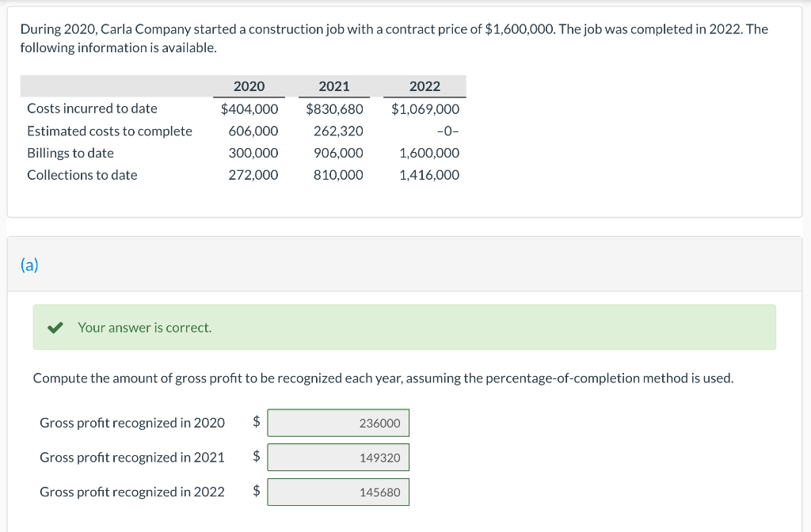
Task: Click the $1,069,000 cell
Action: coord(425,109)
